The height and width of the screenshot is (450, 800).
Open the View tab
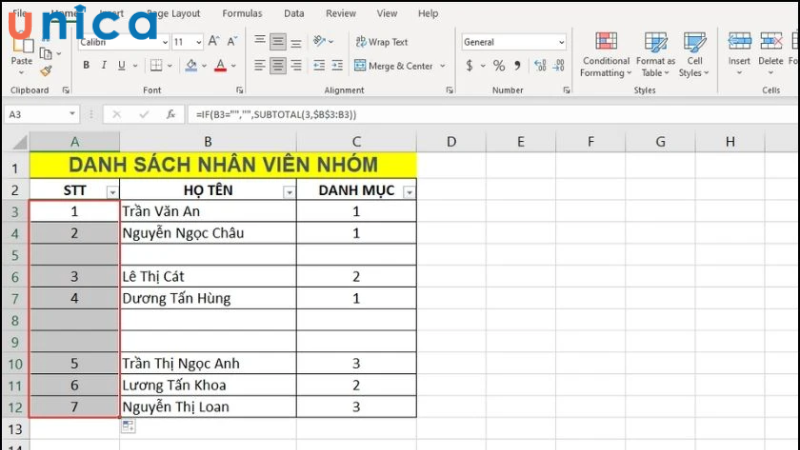(387, 13)
